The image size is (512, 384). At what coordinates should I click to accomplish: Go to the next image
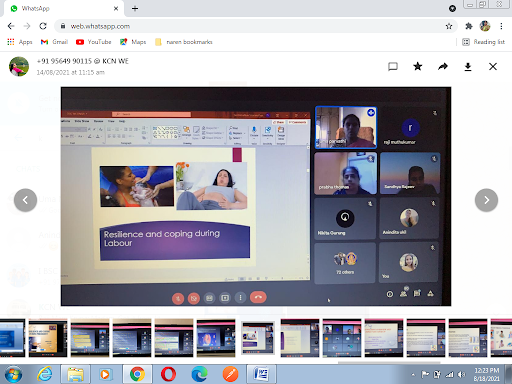coord(486,200)
